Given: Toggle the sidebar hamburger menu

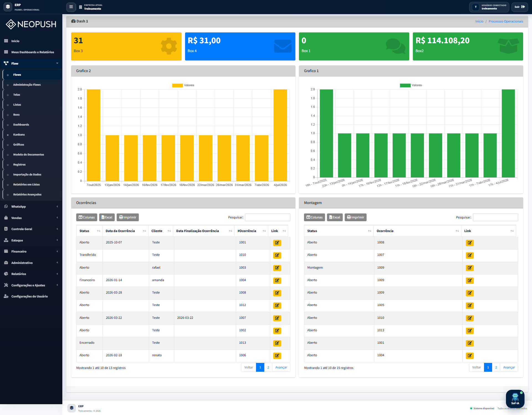Looking at the screenshot, I should 71,7.
